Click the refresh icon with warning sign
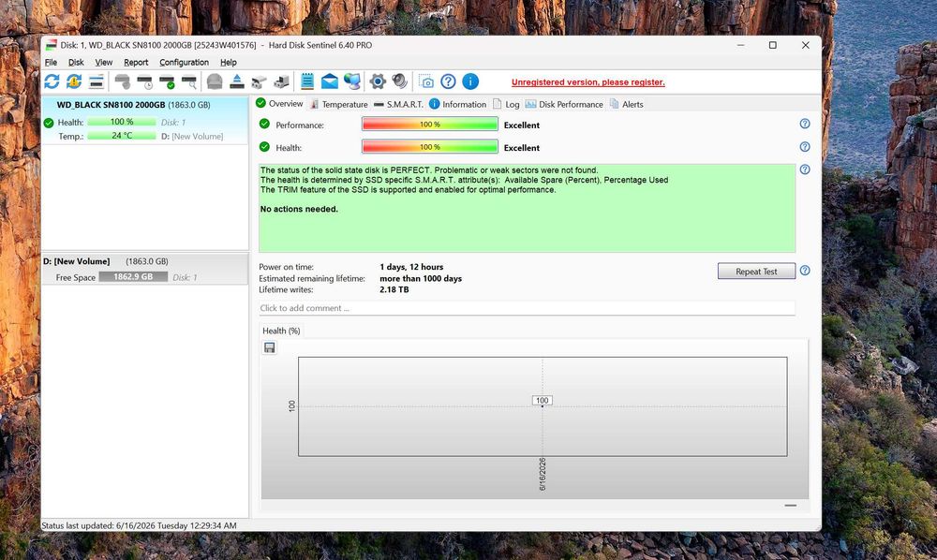This screenshot has width=937, height=560. [x=74, y=81]
